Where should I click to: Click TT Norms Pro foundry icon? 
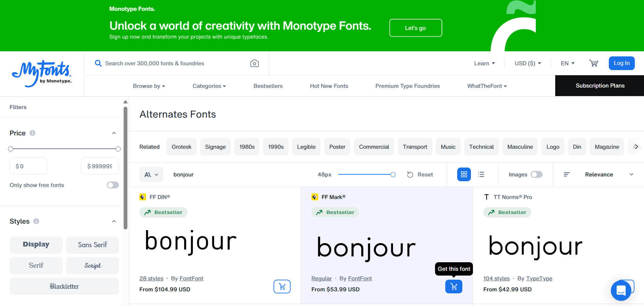tap(487, 197)
